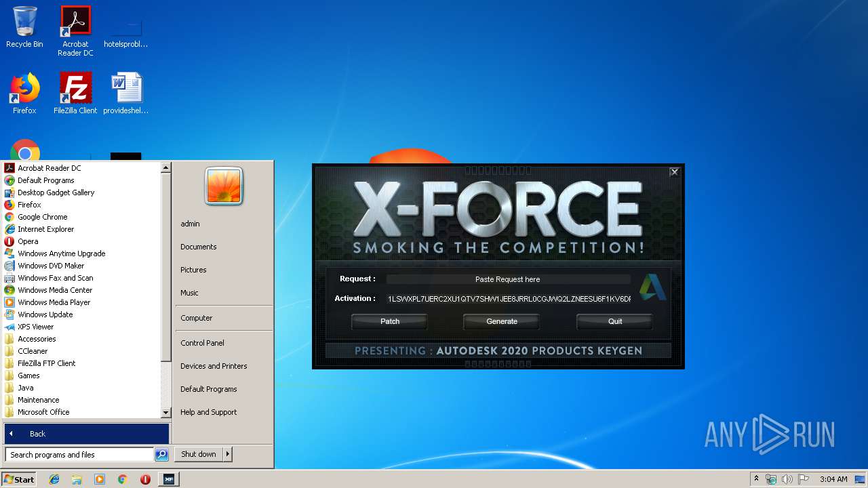Open Documents from Start menu
This screenshot has height=488, width=868.
click(x=198, y=247)
